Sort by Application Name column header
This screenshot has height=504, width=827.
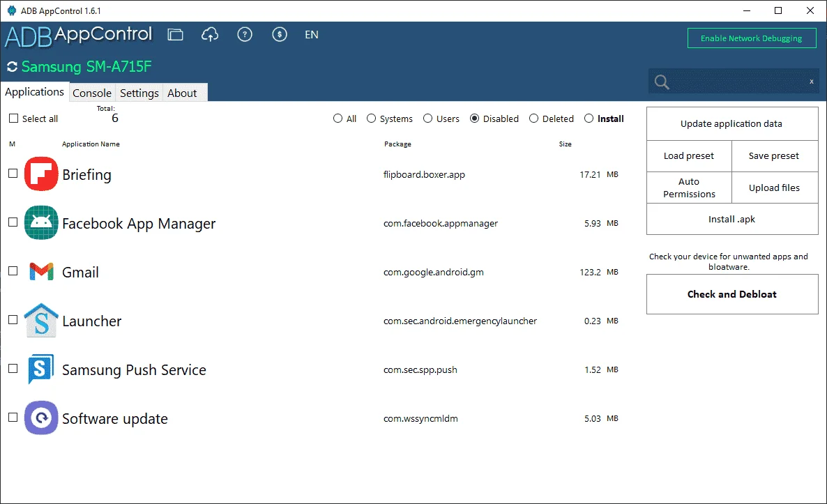tap(91, 144)
